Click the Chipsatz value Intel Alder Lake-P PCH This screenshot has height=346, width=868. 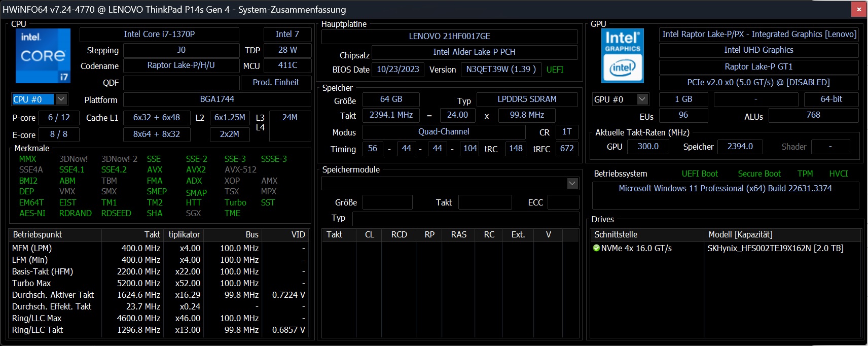tap(474, 52)
